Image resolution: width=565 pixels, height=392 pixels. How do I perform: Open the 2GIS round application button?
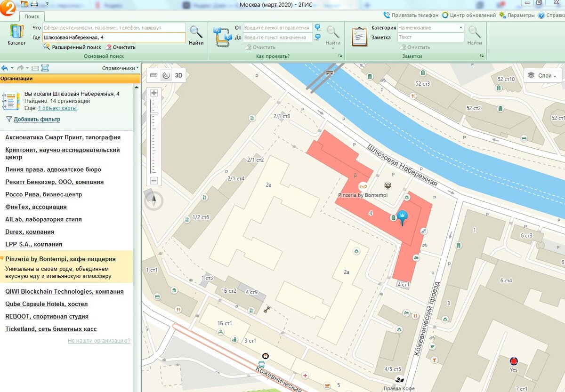(x=8, y=7)
